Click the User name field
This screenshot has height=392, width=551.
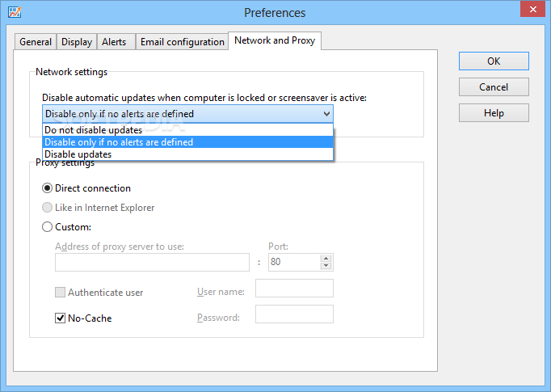(x=294, y=289)
